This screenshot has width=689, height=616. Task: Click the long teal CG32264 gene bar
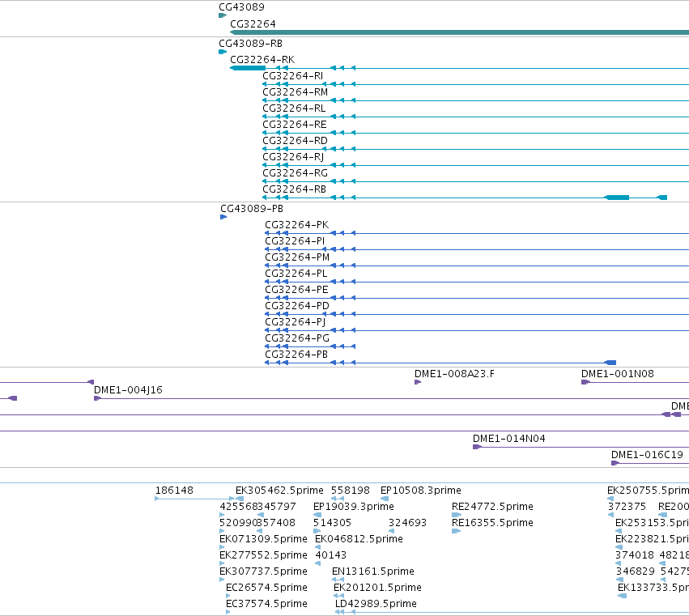(x=459, y=32)
